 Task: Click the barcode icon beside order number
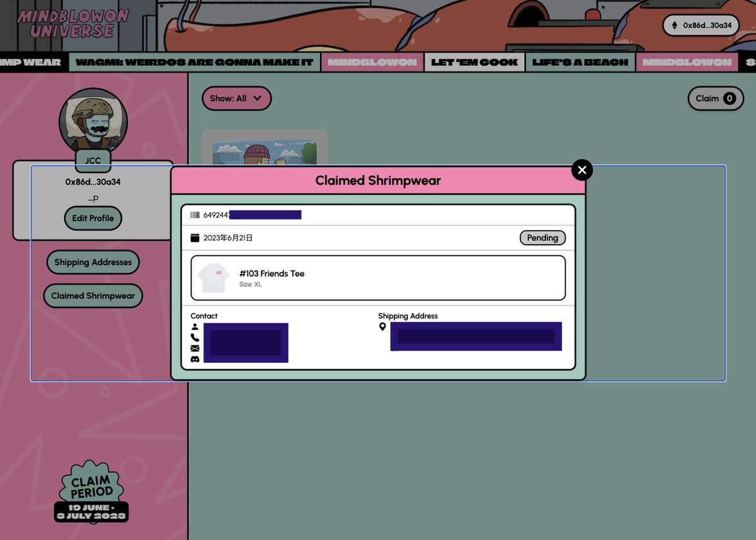195,215
